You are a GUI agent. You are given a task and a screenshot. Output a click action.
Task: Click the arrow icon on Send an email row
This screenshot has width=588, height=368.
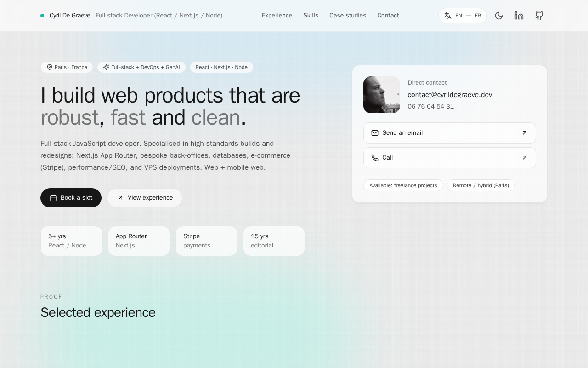(525, 133)
